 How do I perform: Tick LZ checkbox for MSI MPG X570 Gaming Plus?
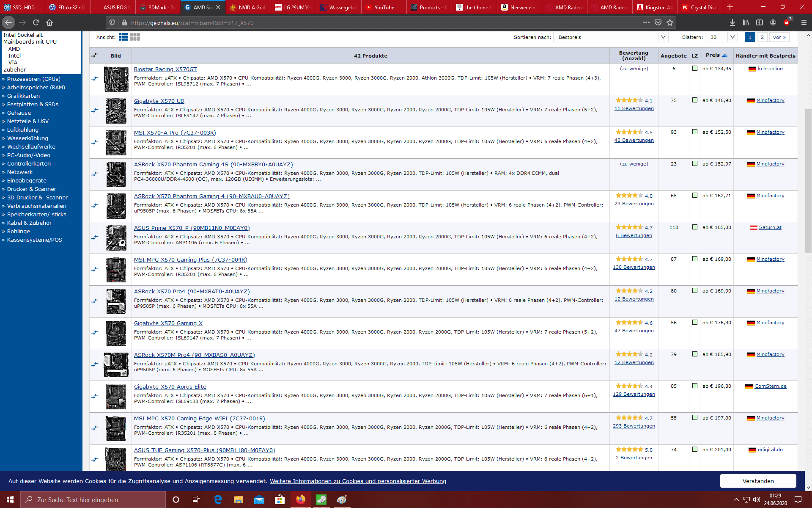coord(694,259)
